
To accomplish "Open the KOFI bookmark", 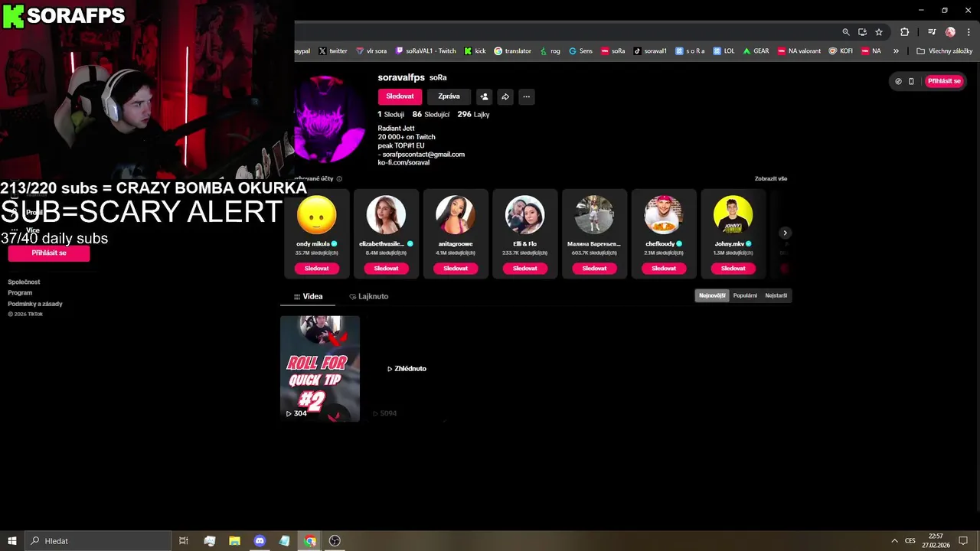I will [x=841, y=51].
